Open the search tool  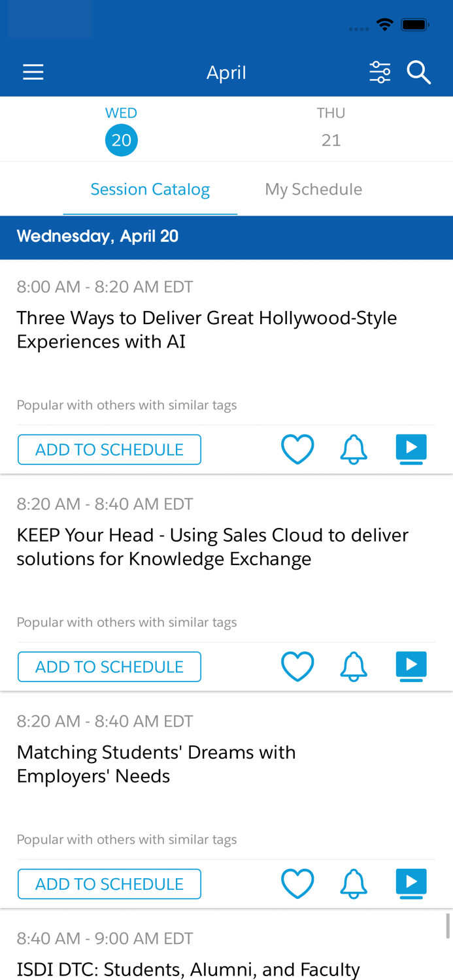pyautogui.click(x=418, y=72)
